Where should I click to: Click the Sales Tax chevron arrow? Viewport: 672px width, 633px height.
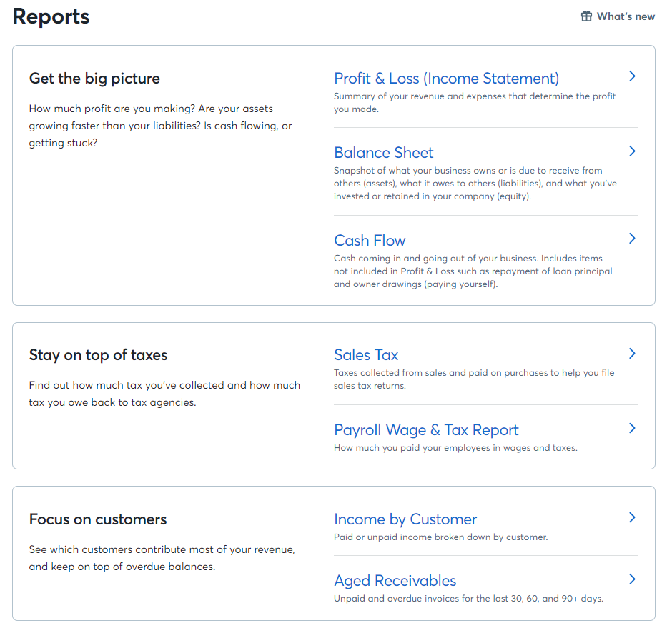coord(632,354)
